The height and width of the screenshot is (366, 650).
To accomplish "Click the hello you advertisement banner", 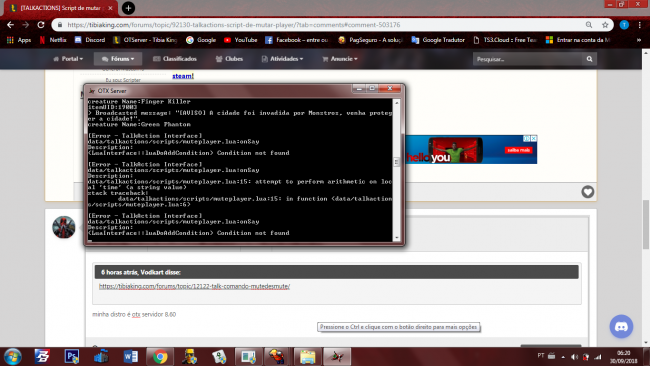I will click(471, 149).
